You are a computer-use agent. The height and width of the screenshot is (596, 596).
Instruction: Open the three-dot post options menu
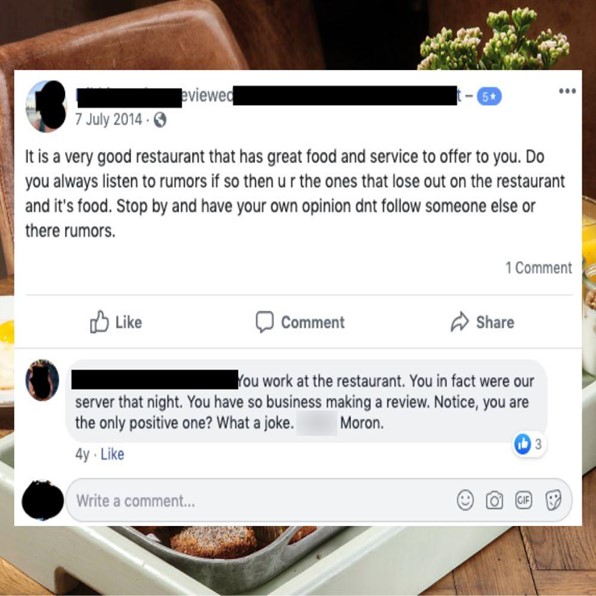pyautogui.click(x=567, y=91)
